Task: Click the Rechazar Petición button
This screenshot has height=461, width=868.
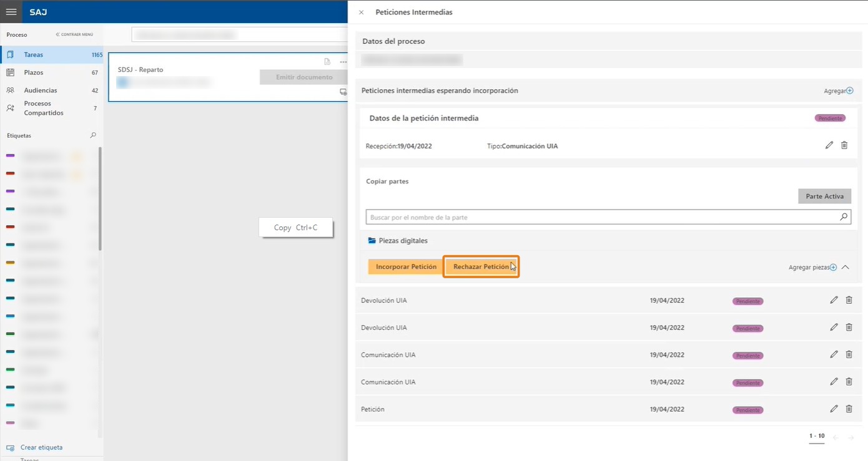Action: tap(481, 267)
